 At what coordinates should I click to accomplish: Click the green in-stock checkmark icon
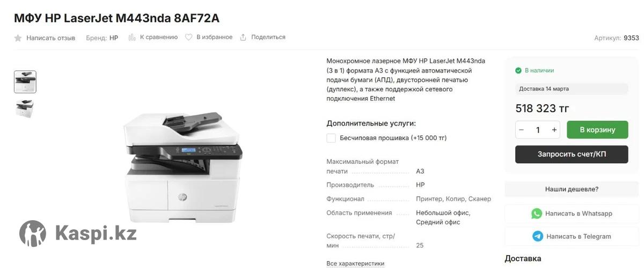[518, 70]
